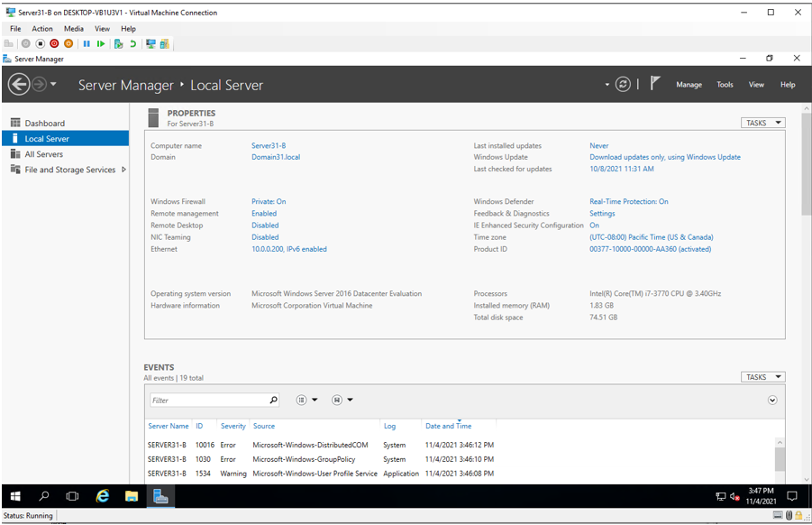Open File Explorer from taskbar
The height and width of the screenshot is (525, 812).
132,496
